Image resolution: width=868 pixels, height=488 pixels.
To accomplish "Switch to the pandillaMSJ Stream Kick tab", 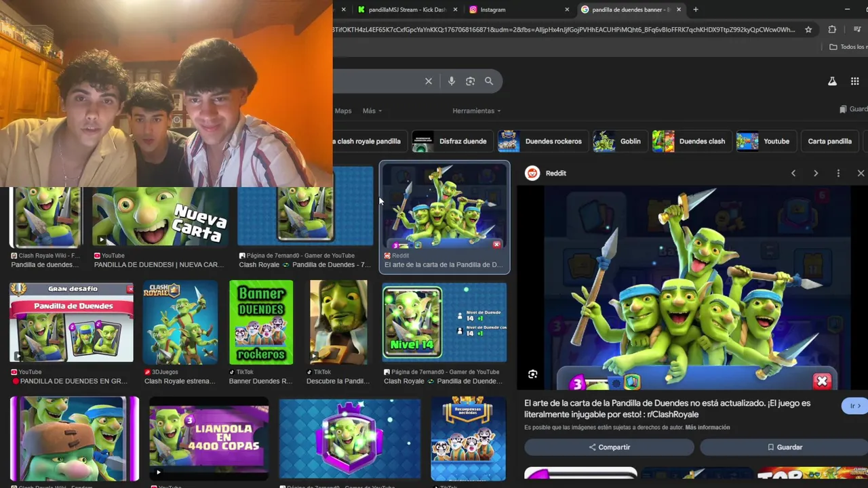I will click(407, 9).
